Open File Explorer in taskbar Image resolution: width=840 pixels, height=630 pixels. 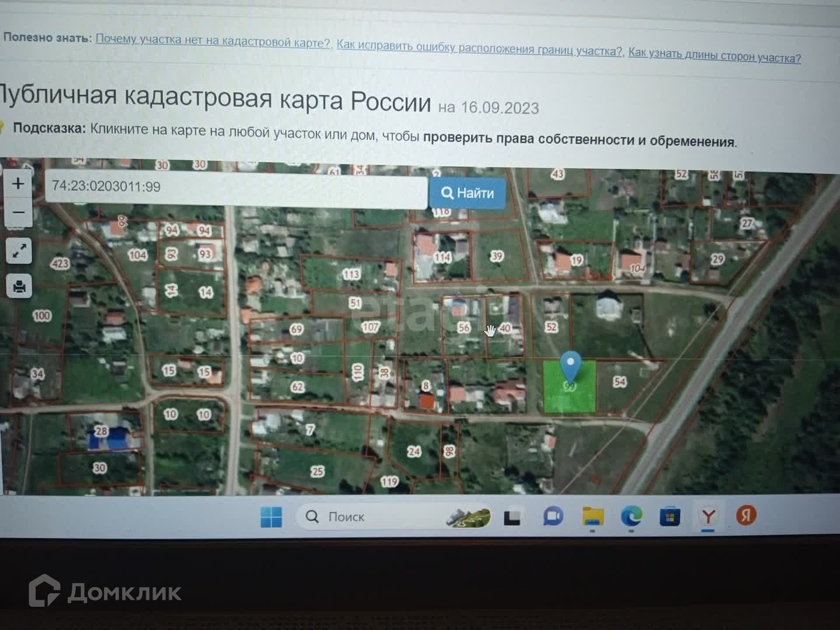coord(593,517)
